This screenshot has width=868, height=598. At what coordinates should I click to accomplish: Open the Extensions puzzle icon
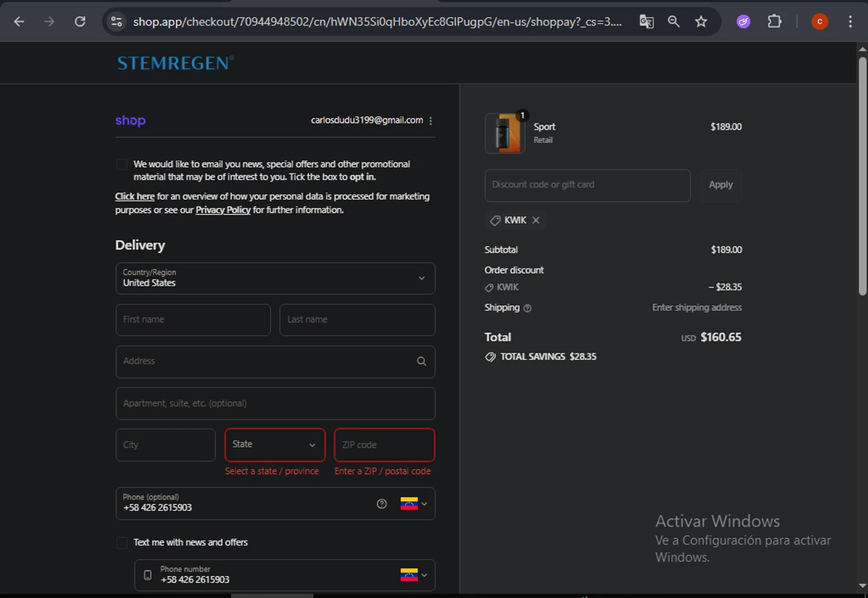[774, 21]
